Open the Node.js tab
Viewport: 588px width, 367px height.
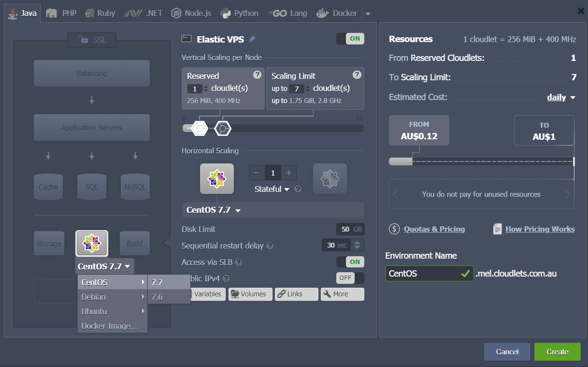pos(191,13)
